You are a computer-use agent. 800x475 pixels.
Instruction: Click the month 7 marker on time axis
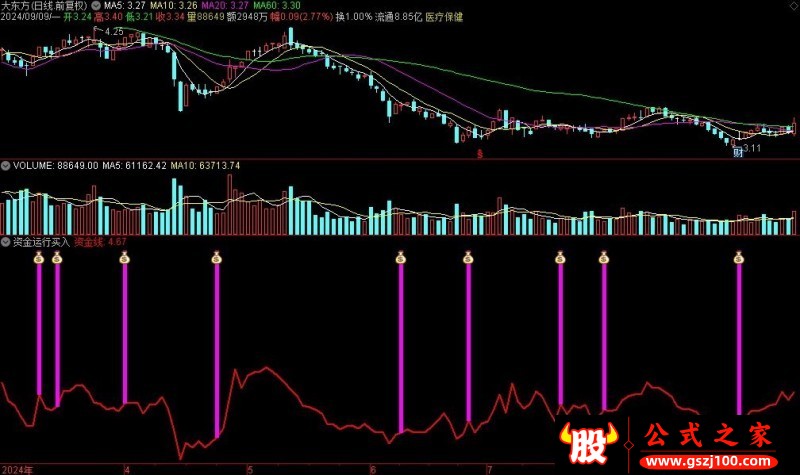coord(490,469)
